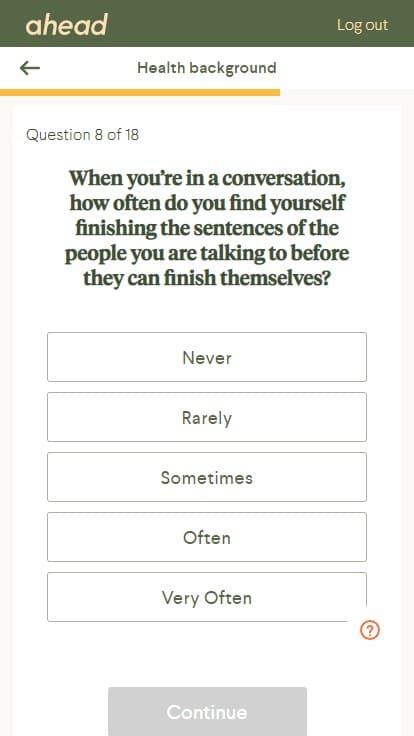This screenshot has height=736, width=414.
Task: Click the empty green header area beside the logo
Action: tap(221, 23)
